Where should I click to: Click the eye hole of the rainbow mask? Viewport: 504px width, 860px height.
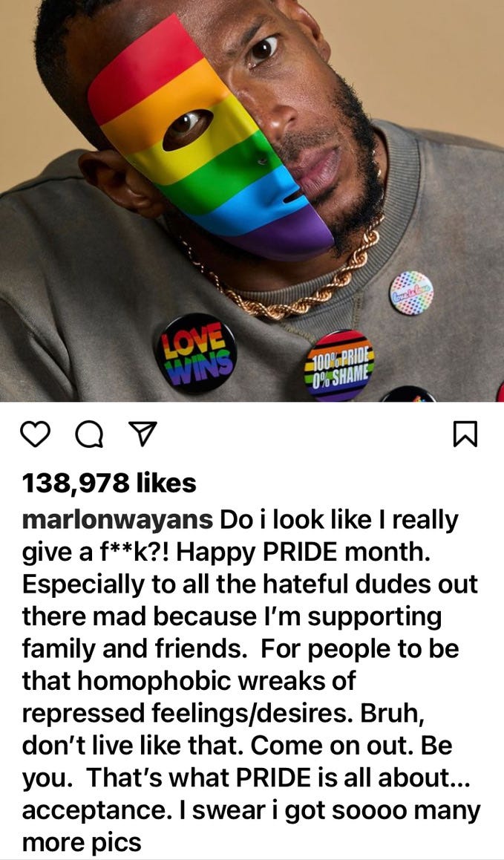188,129
